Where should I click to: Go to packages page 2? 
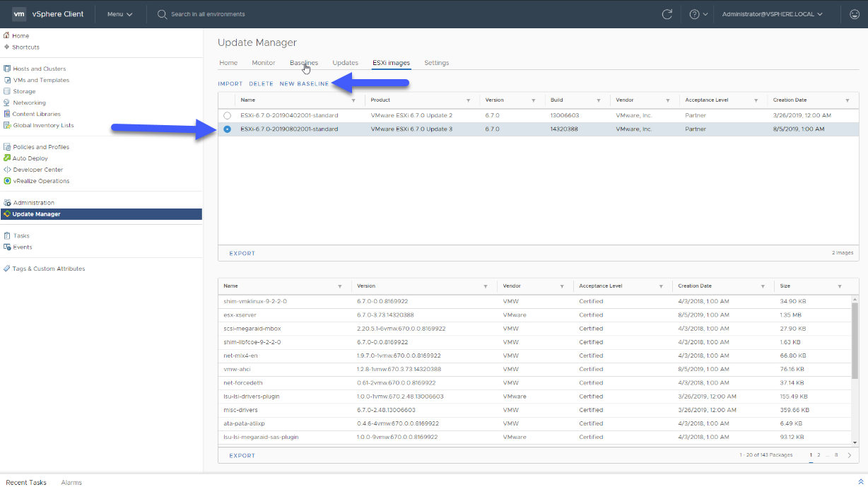click(819, 455)
